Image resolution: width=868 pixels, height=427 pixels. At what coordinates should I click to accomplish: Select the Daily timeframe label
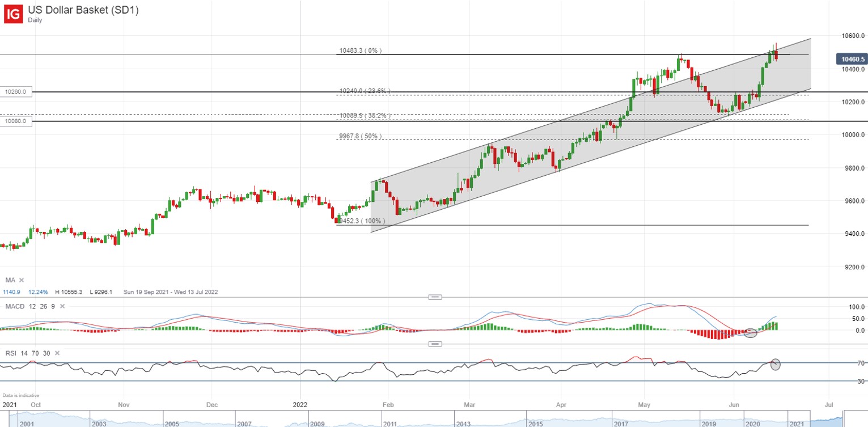[35, 20]
